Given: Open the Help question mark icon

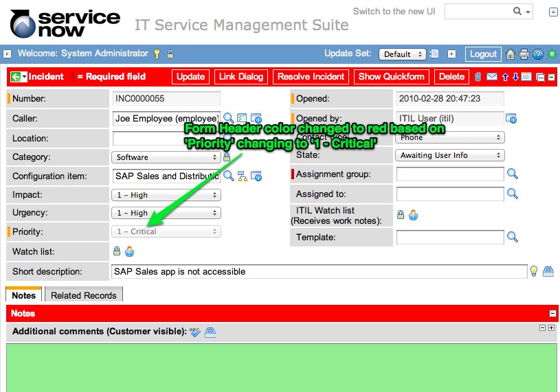Looking at the screenshot, I should (x=538, y=54).
